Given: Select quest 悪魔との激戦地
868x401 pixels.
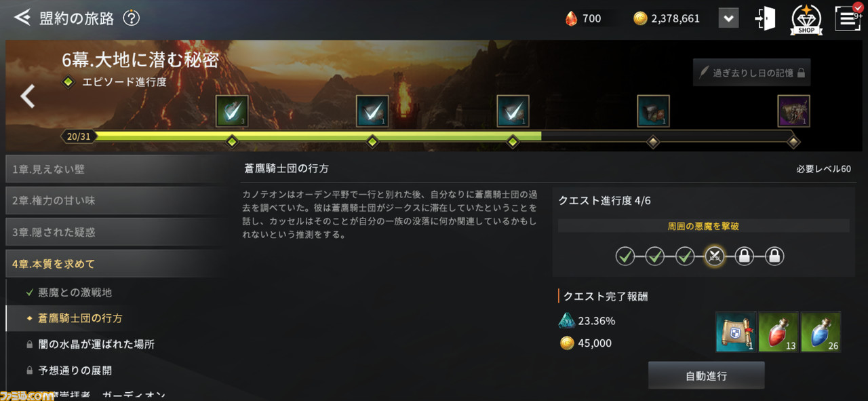Looking at the screenshot, I should [75, 292].
